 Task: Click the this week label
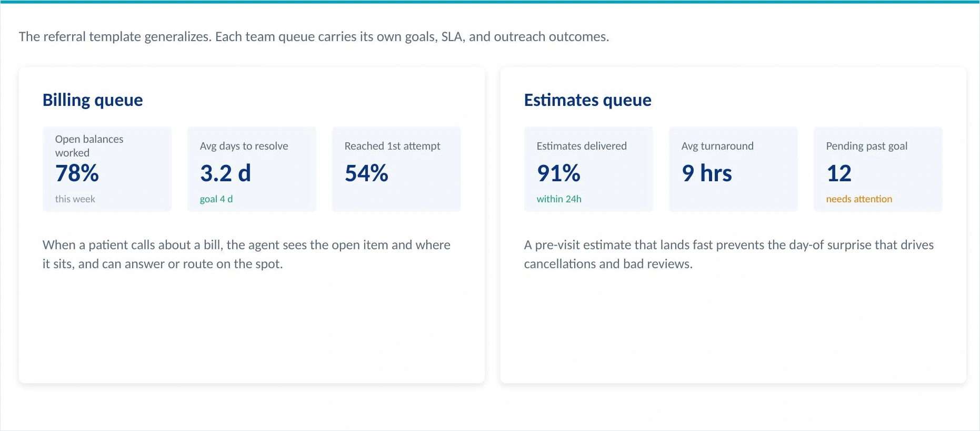(x=75, y=199)
